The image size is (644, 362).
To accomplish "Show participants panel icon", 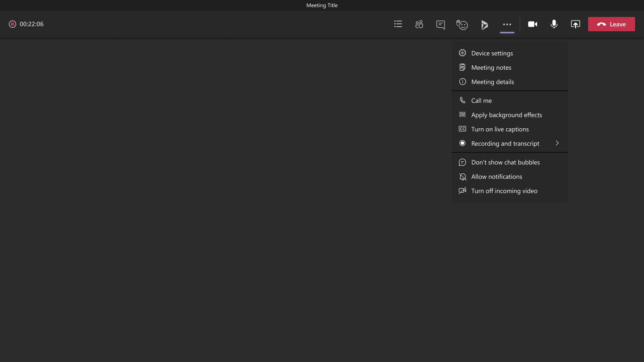I will (x=419, y=24).
